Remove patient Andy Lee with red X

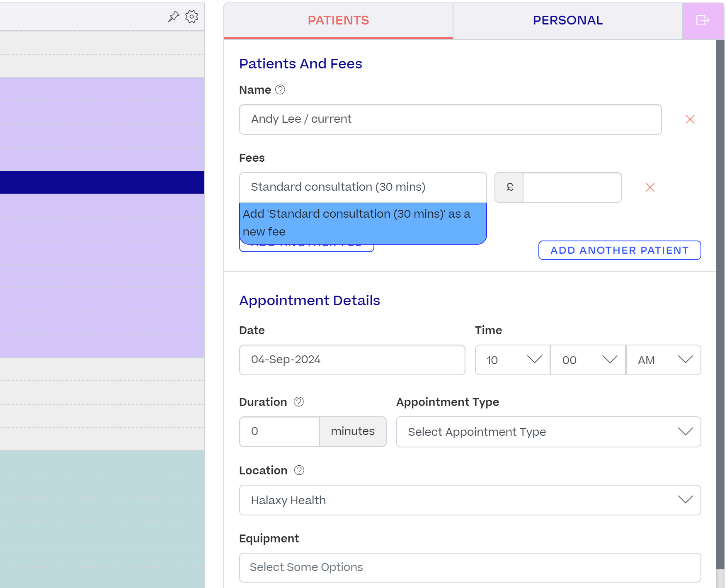click(x=690, y=119)
